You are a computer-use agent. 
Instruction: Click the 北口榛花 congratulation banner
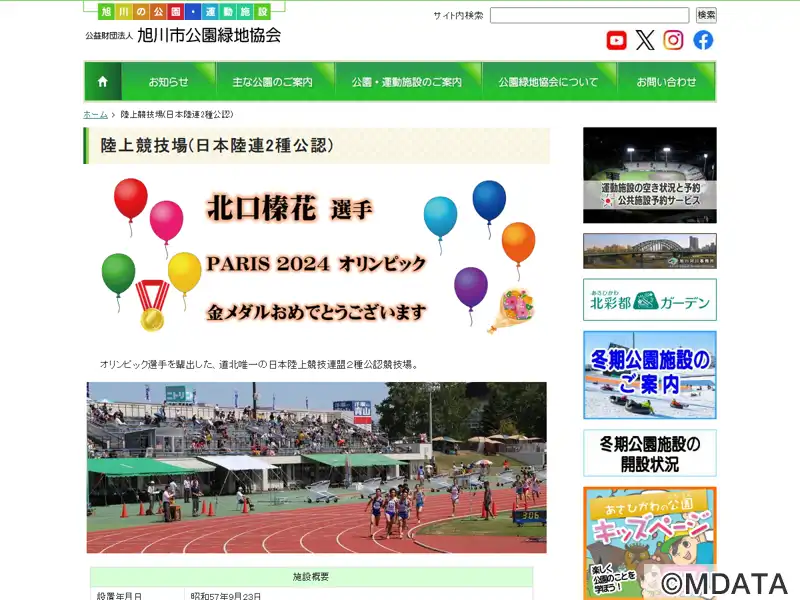coord(316,256)
